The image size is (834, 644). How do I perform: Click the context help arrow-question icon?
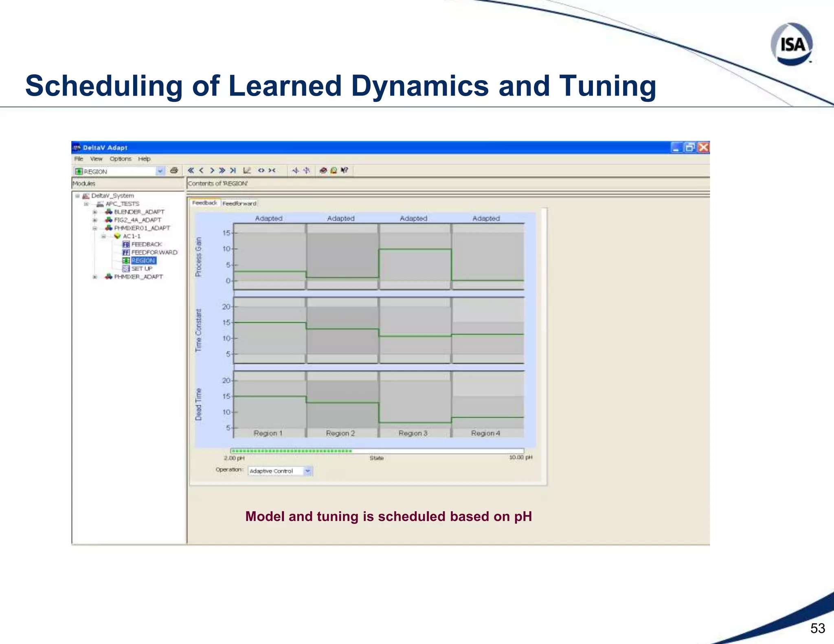pos(345,171)
